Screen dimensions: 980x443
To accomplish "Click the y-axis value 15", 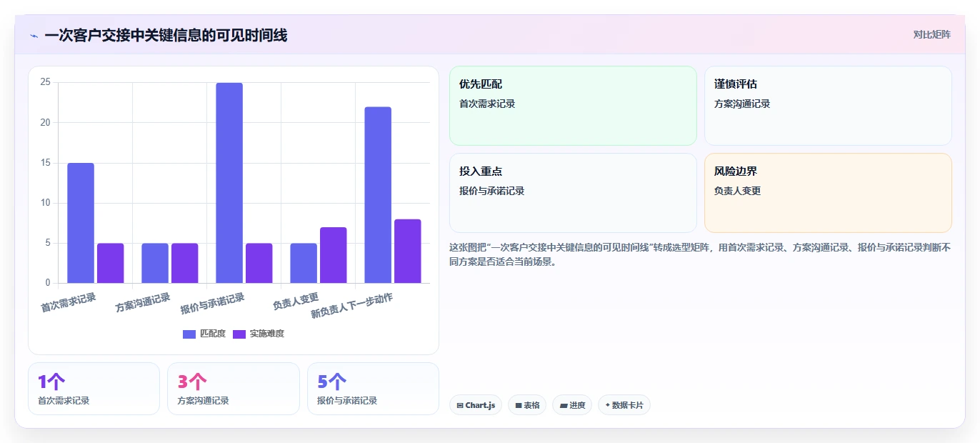I will pyautogui.click(x=46, y=163).
